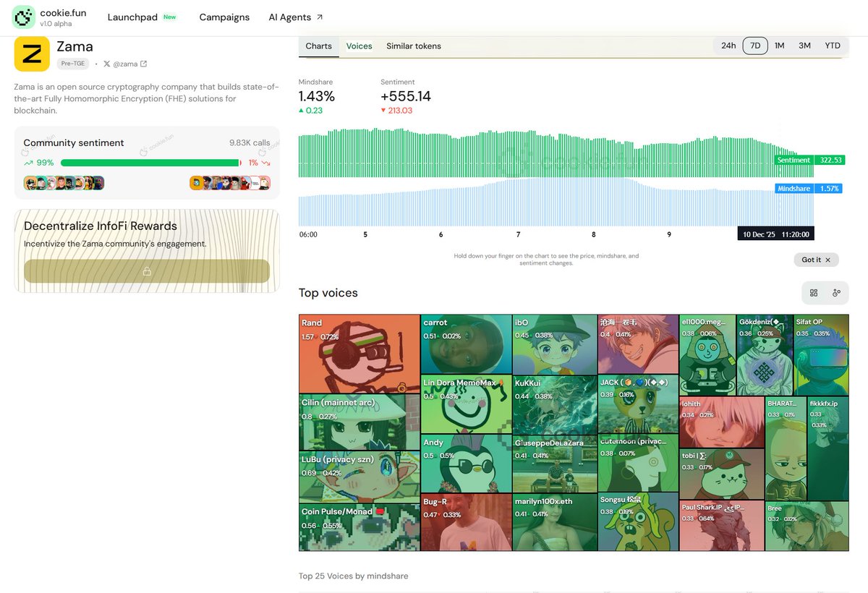Open KuKKui voice tile
This screenshot has height=593, width=868.
tap(554, 404)
